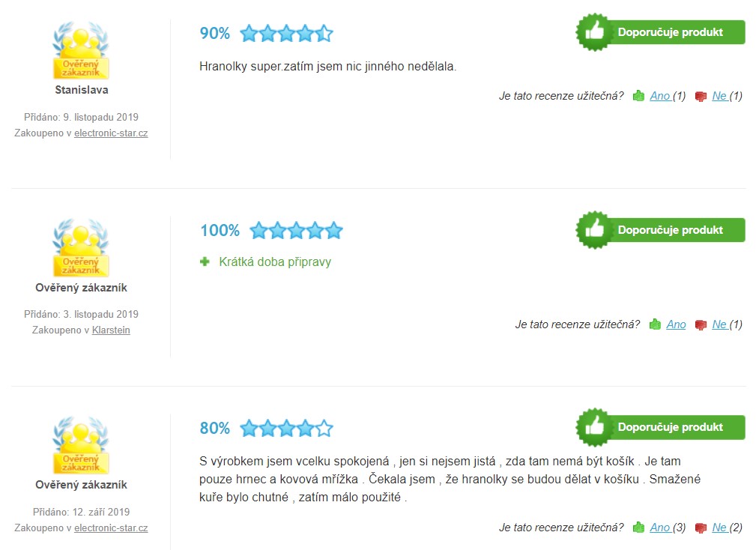Vote 'Ne' on the 100% rated review
Viewport: 756px width, 550px height.
[719, 324]
